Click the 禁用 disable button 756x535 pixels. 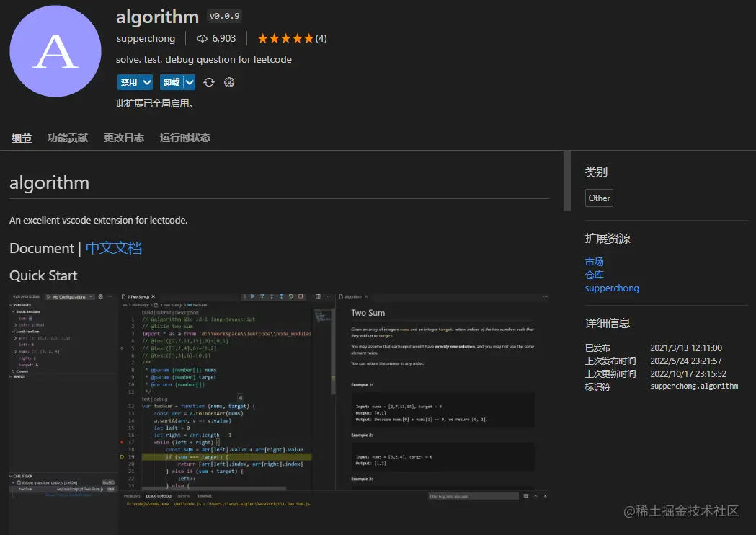point(129,82)
